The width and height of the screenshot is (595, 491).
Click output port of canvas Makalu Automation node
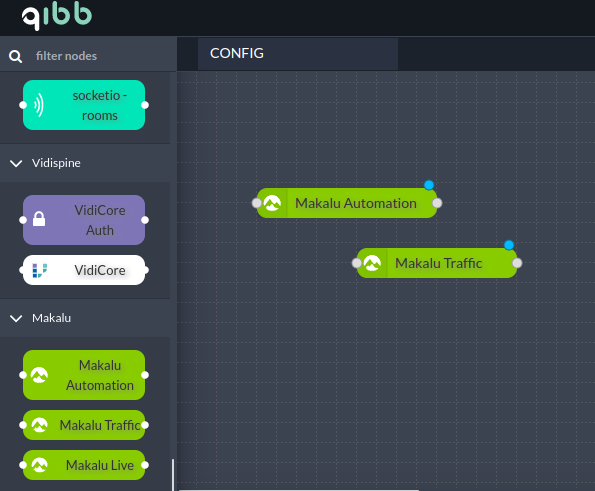[437, 203]
